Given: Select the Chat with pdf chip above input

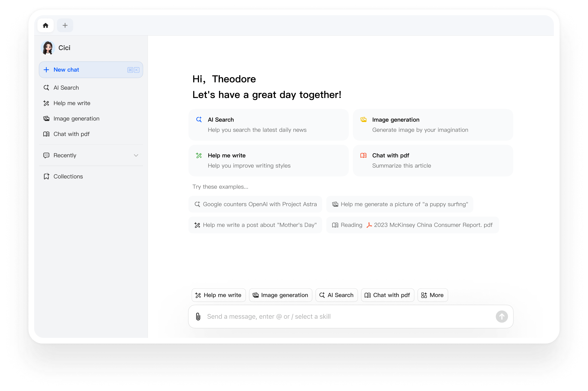Looking at the screenshot, I should (x=387, y=295).
